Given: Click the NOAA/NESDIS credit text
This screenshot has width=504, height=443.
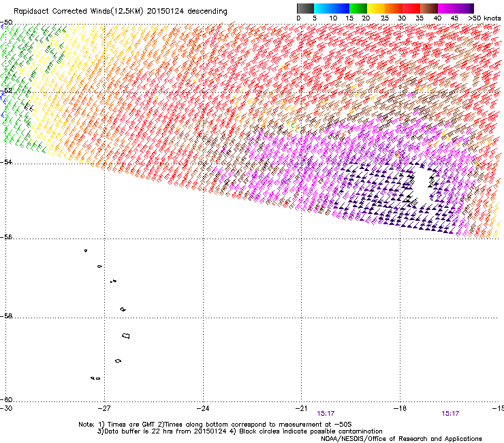Looking at the screenshot, I should pyautogui.click(x=401, y=439).
